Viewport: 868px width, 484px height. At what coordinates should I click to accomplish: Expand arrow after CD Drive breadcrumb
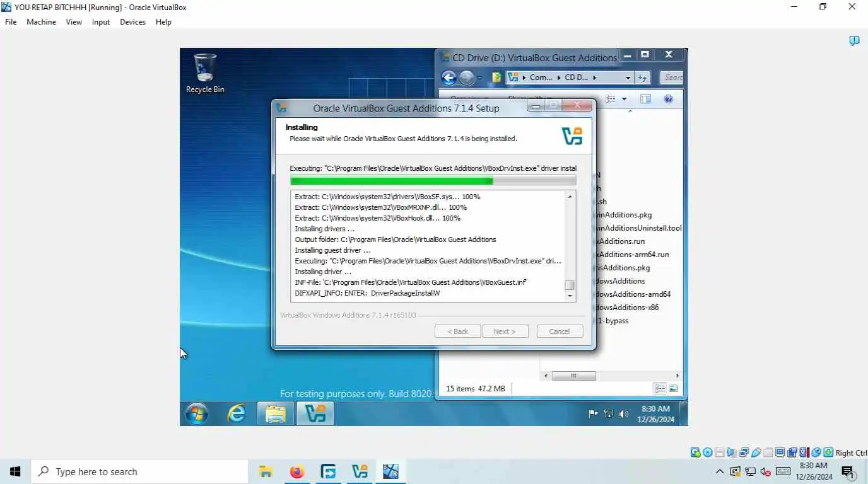pyautogui.click(x=594, y=78)
